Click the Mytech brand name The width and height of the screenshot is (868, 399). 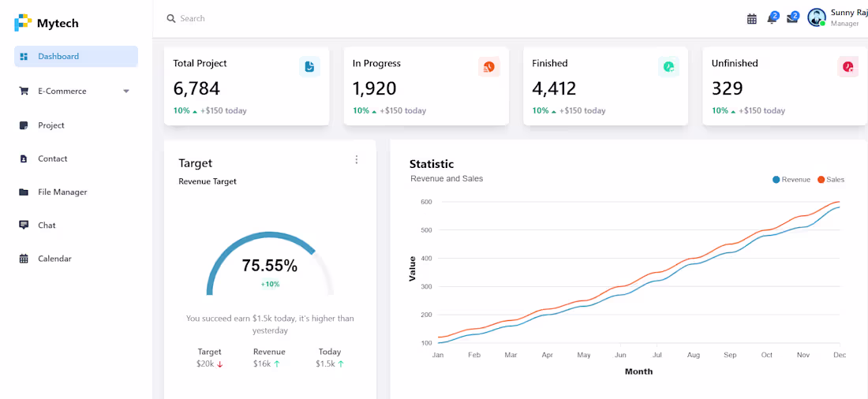click(58, 23)
